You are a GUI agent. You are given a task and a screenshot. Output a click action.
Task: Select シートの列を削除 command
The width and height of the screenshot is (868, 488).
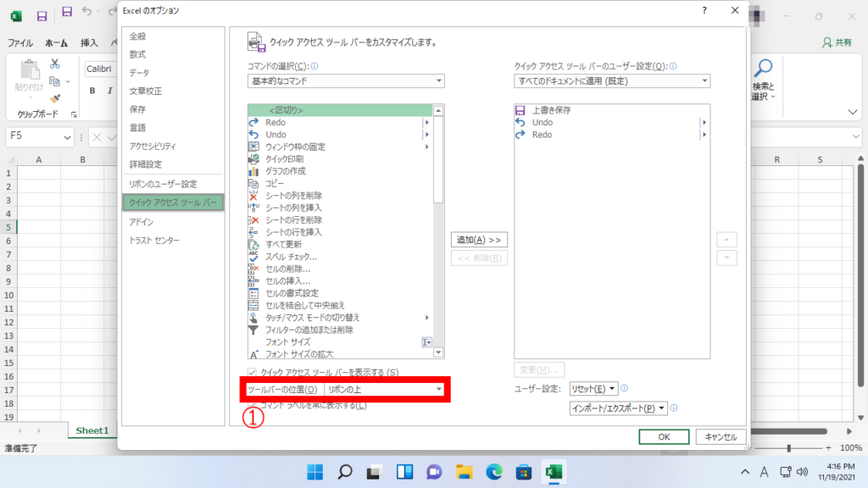pyautogui.click(x=293, y=196)
